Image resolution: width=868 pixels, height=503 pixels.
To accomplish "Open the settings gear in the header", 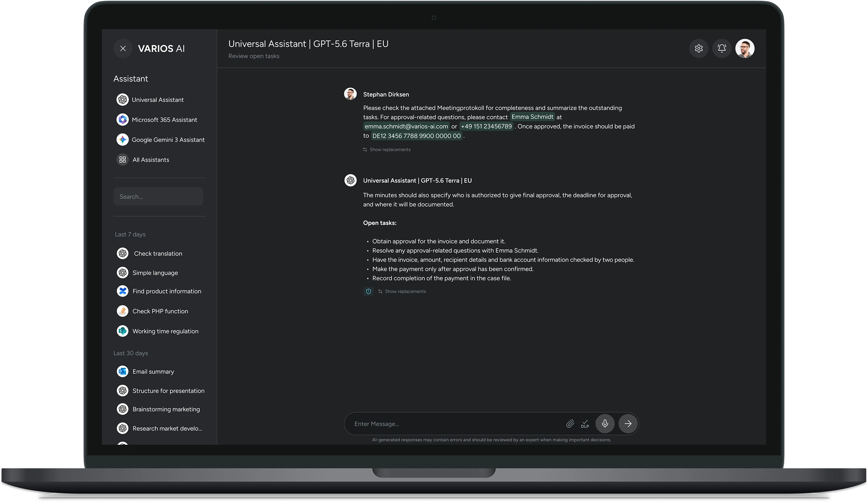I will [x=699, y=48].
